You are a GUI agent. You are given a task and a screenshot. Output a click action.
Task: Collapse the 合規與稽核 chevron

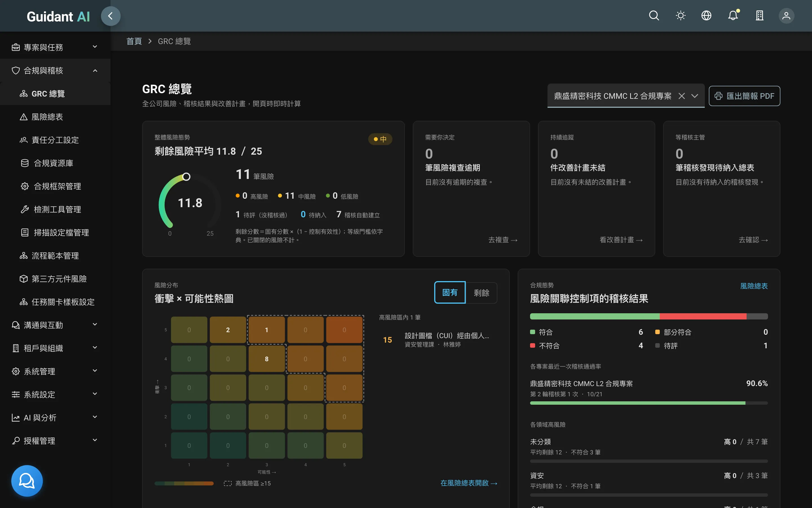[95, 71]
